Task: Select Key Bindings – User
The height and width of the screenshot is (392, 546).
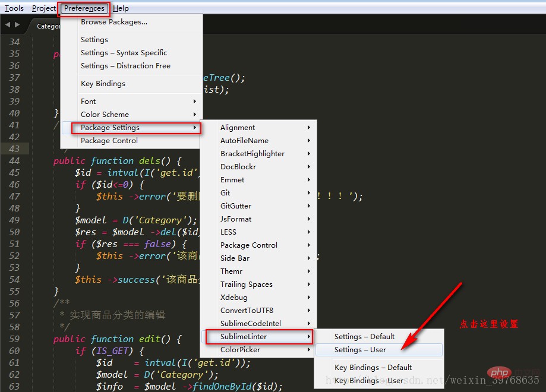Action: pyautogui.click(x=379, y=381)
